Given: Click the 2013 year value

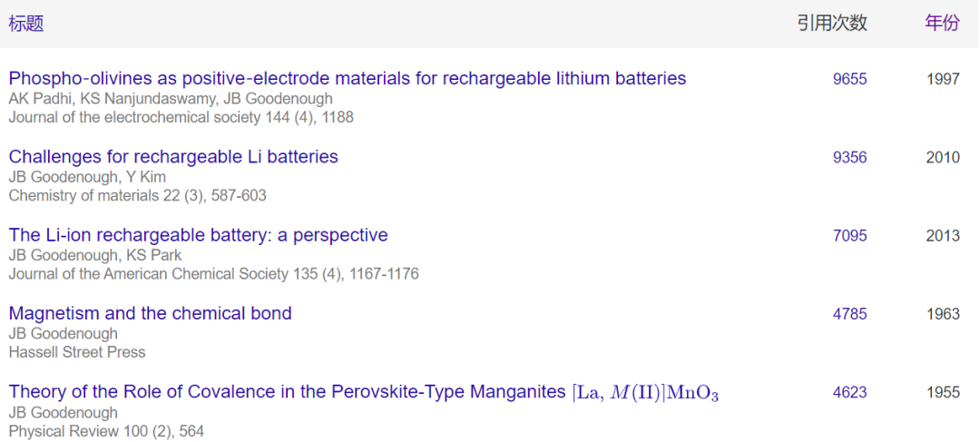Looking at the screenshot, I should [943, 236].
